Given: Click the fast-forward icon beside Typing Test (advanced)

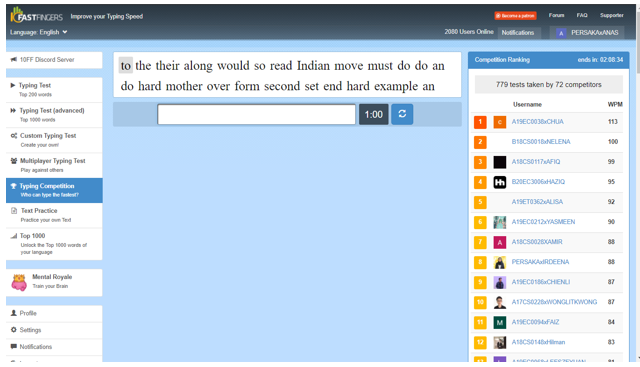Looking at the screenshot, I should (13, 110).
